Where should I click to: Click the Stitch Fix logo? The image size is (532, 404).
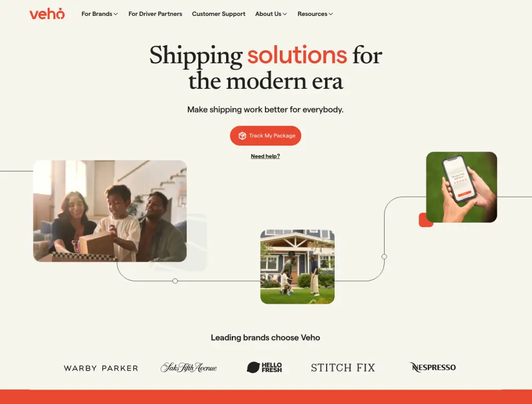click(343, 368)
